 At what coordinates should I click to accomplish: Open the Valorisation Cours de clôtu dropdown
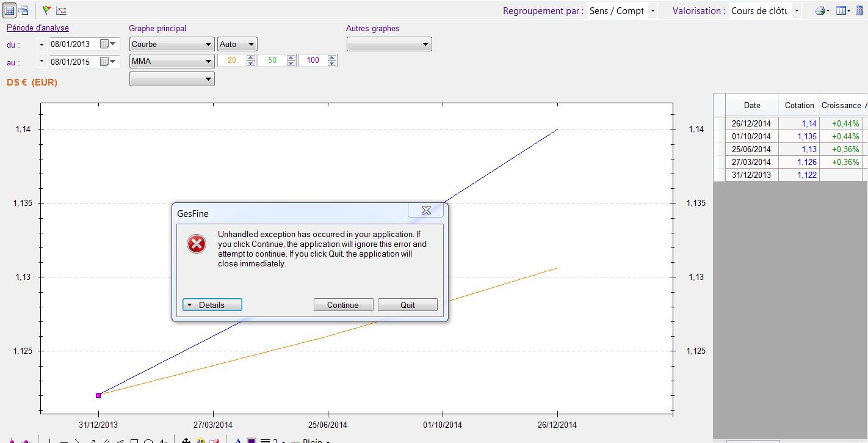797,11
